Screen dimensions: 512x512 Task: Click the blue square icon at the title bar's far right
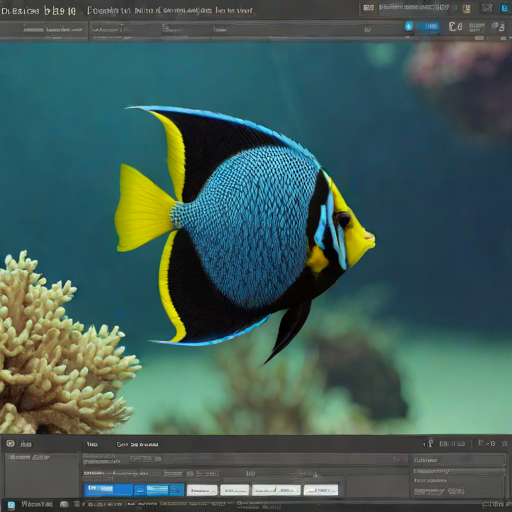coord(504,8)
